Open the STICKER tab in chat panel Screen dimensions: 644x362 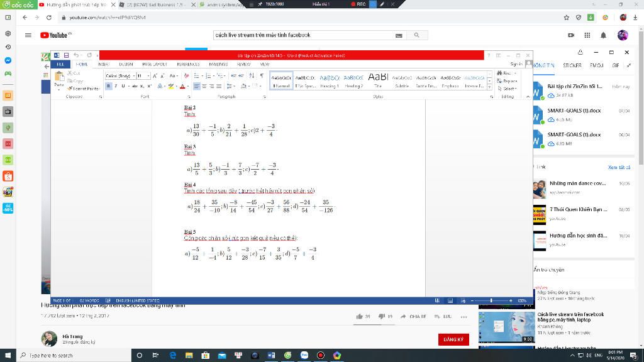point(572,65)
